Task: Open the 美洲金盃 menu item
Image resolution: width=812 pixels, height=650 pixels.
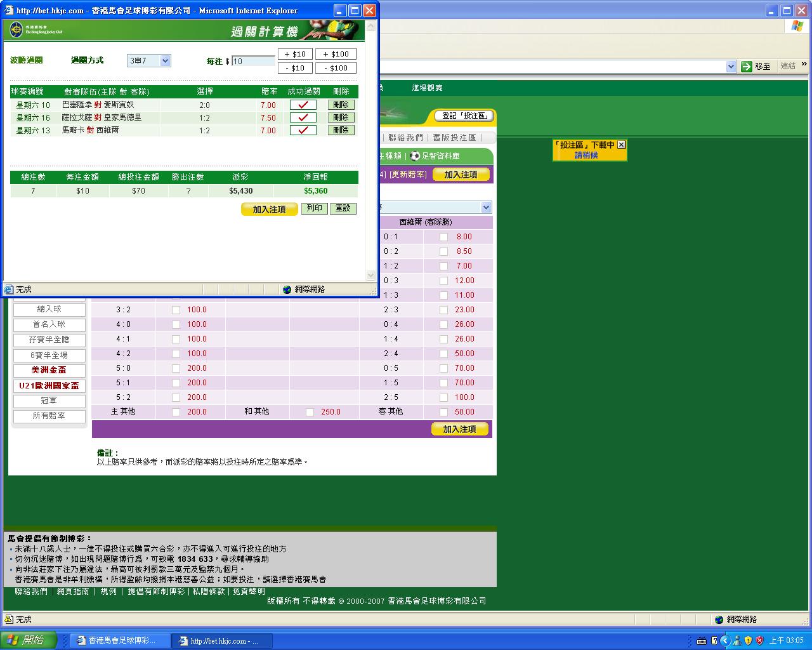Action: (x=49, y=370)
